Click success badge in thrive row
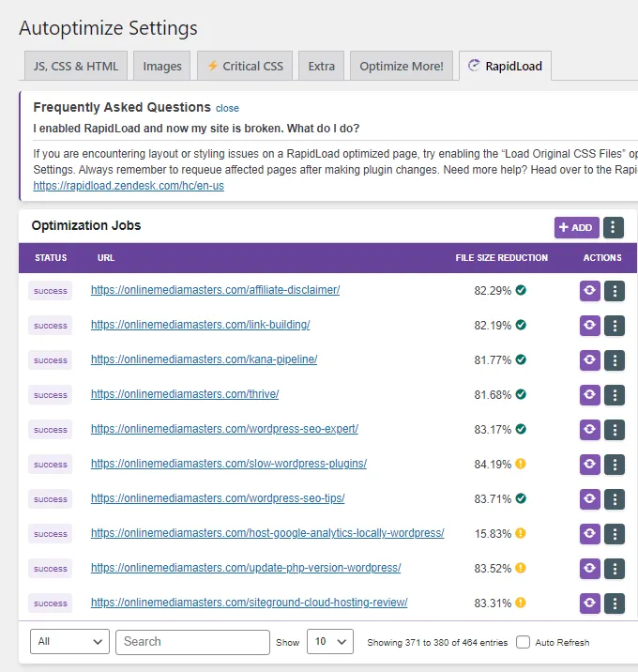 pos(50,395)
